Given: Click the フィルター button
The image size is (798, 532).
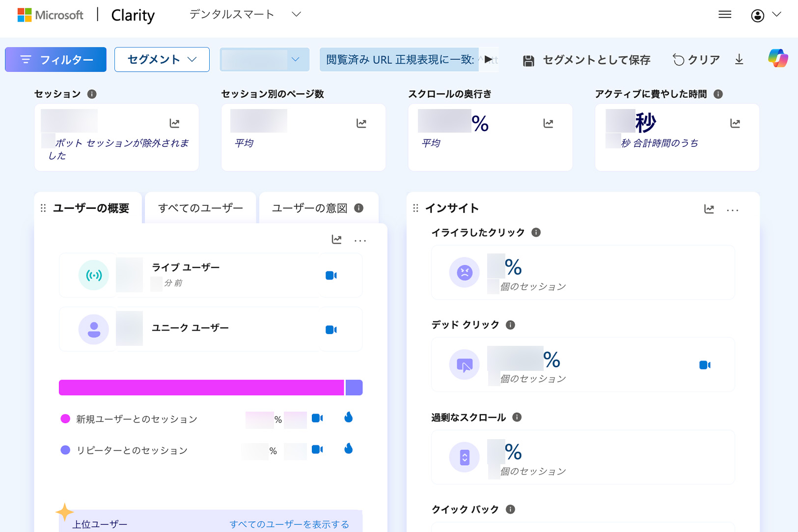Looking at the screenshot, I should [x=56, y=59].
